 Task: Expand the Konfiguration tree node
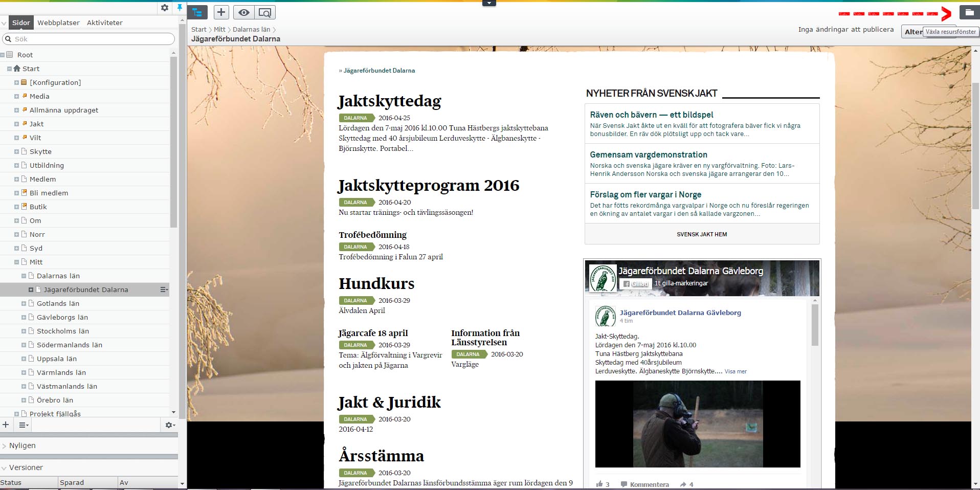click(x=16, y=82)
